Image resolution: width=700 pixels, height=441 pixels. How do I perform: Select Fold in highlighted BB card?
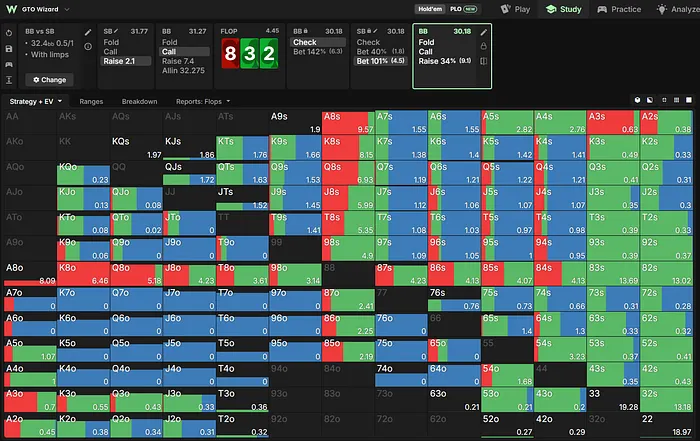[x=426, y=42]
